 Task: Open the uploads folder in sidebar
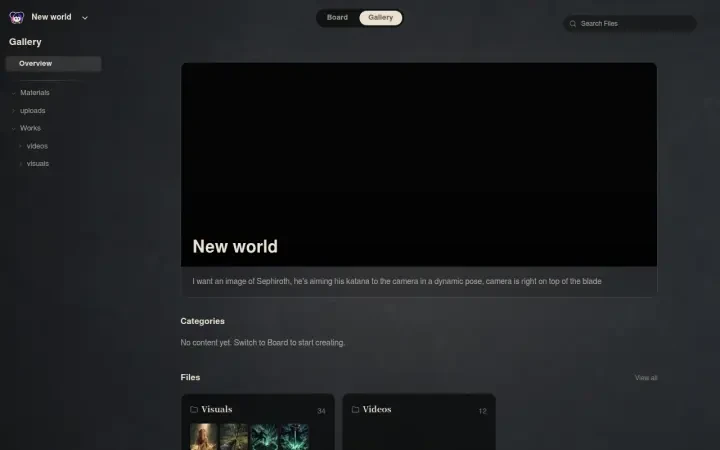click(33, 111)
